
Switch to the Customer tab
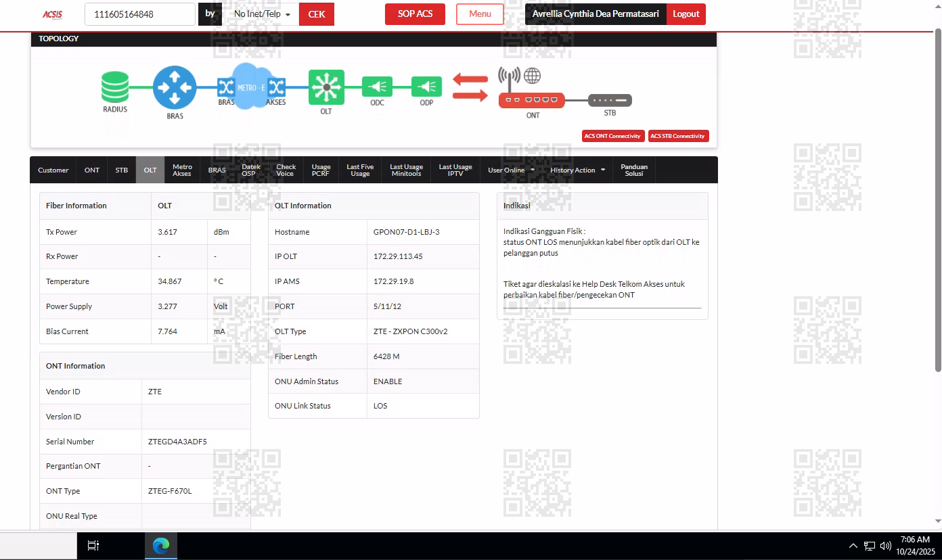coord(53,170)
